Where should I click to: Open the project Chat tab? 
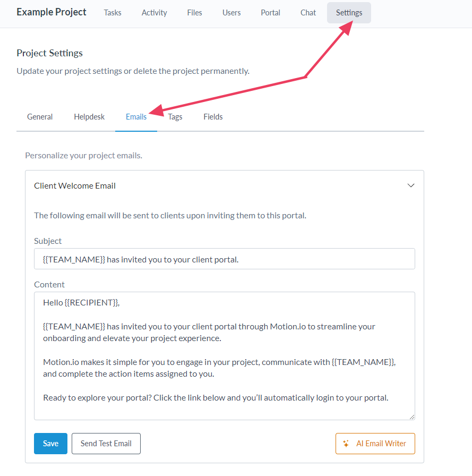tap(308, 13)
